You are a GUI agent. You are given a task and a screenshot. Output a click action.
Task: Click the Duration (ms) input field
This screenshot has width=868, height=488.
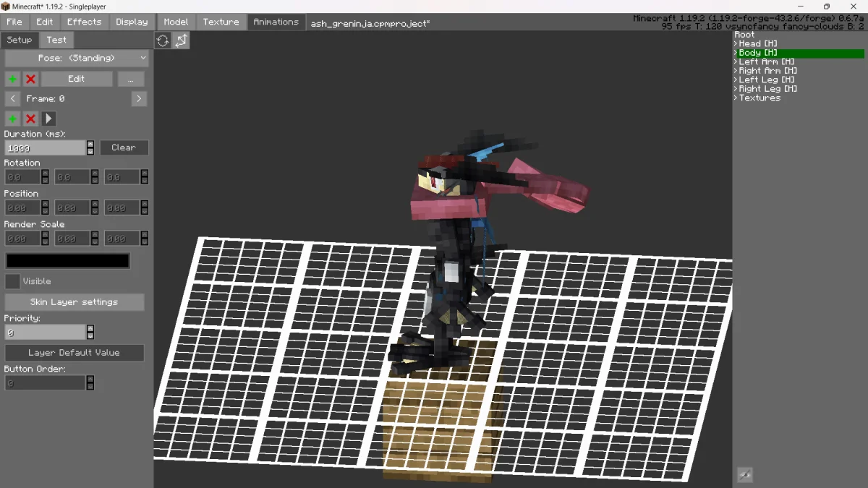pyautogui.click(x=45, y=147)
